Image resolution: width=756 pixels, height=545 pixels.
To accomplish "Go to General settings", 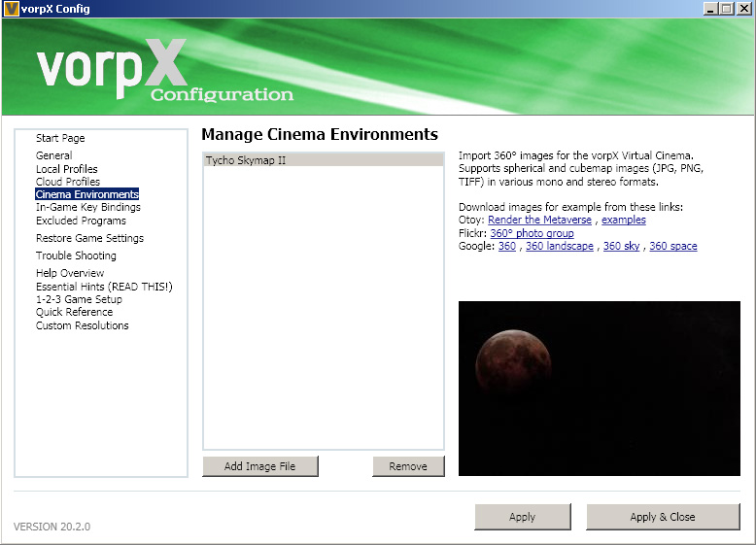I will (x=54, y=155).
